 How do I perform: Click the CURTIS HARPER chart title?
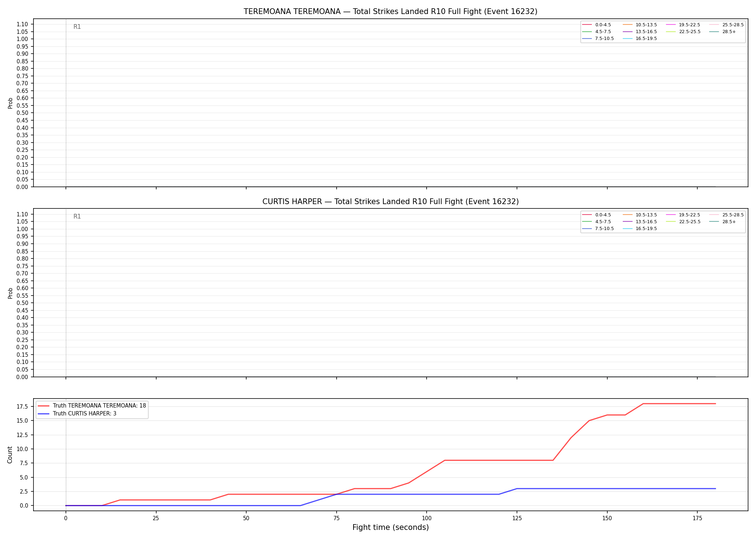coord(390,202)
